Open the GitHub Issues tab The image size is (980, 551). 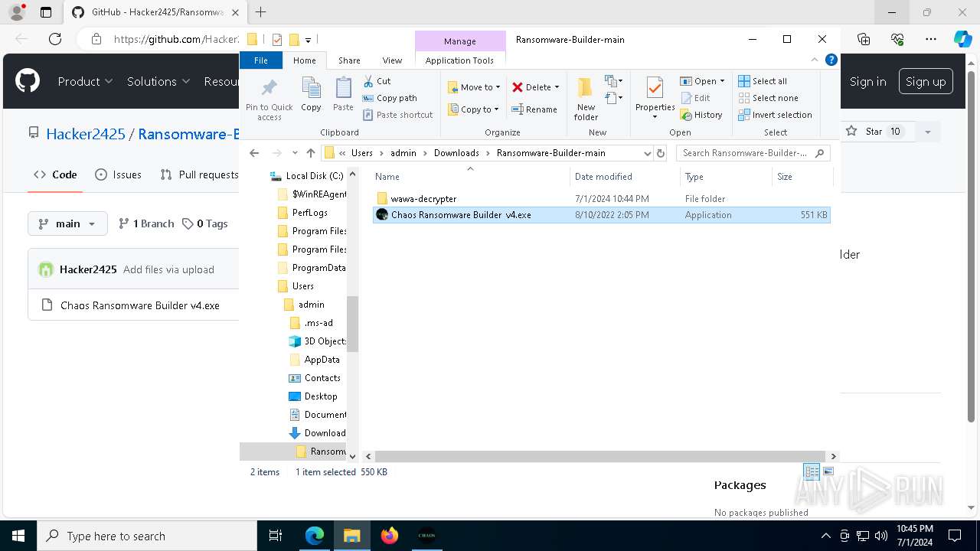click(x=118, y=174)
